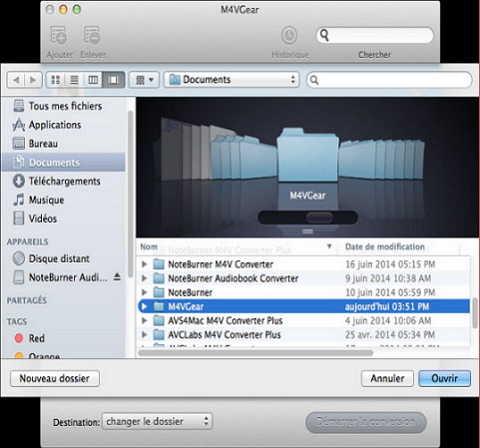Click Démarrer la conversion button
Screen dimensions: 480x448
point(366,422)
